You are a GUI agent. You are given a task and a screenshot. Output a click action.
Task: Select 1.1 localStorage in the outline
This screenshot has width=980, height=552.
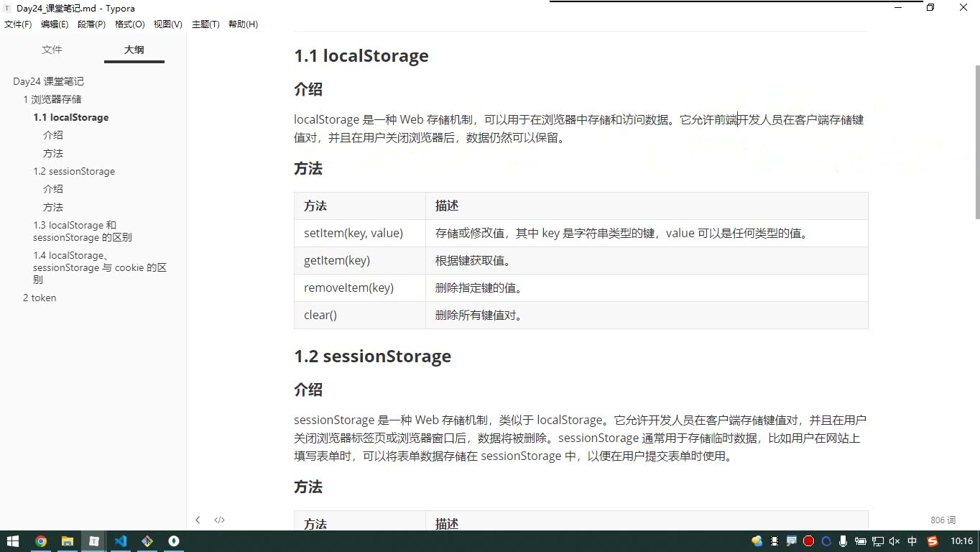pyautogui.click(x=71, y=117)
